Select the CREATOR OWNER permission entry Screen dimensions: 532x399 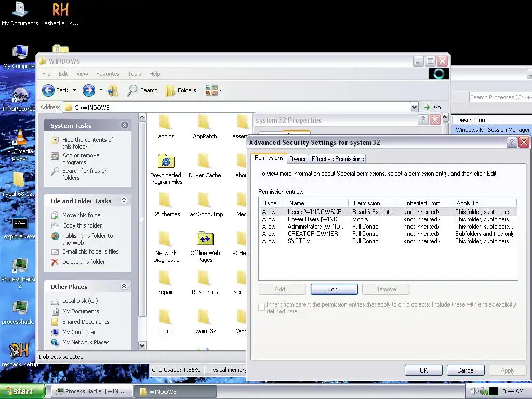coord(388,234)
